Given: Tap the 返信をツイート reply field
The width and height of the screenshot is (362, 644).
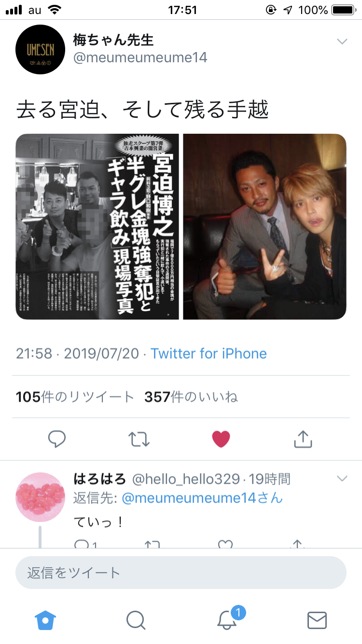Looking at the screenshot, I should (x=181, y=573).
